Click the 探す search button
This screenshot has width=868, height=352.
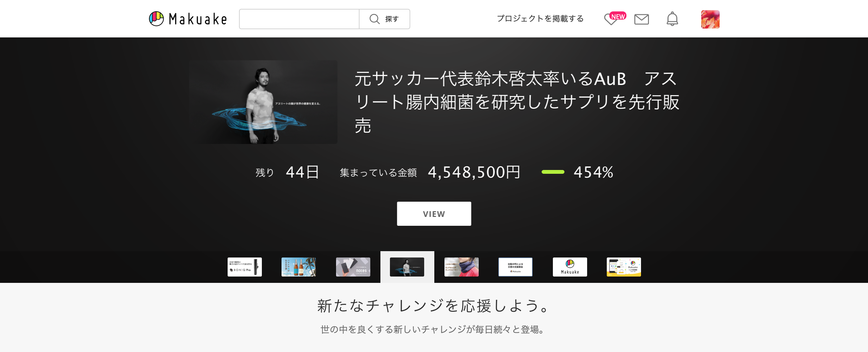385,19
